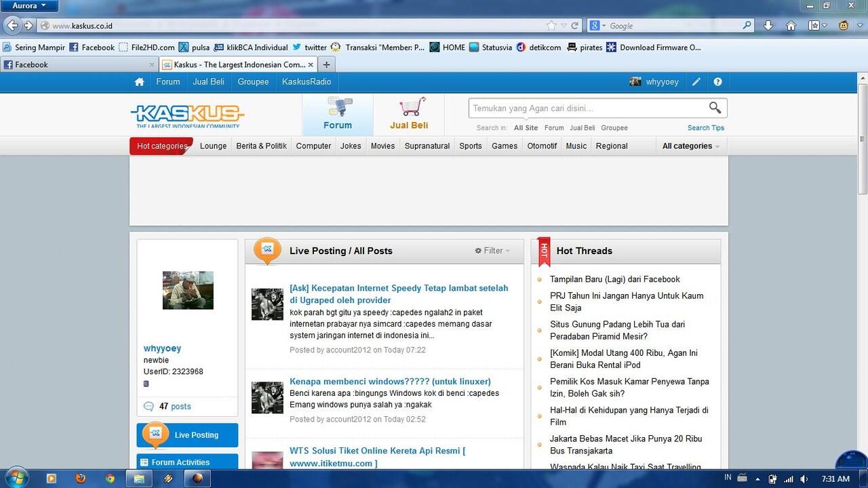Open Firefox from the taskbar
868x488 pixels.
pyautogui.click(x=81, y=479)
